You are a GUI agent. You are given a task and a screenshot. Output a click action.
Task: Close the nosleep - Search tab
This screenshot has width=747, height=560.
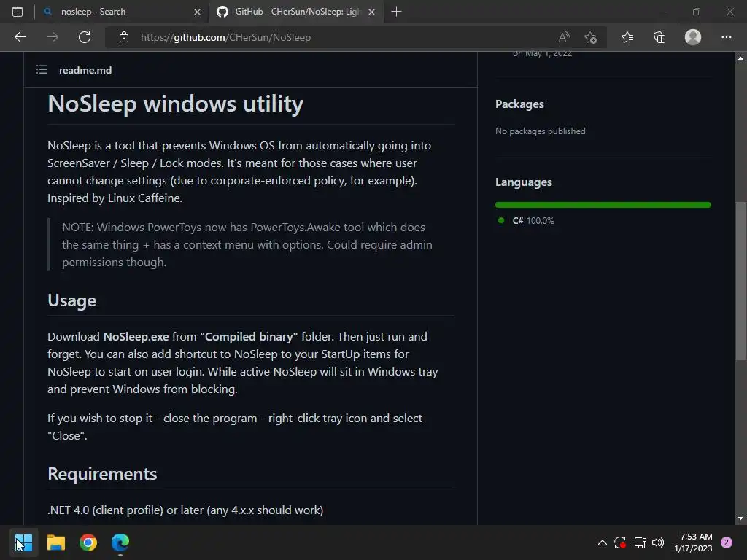point(197,12)
